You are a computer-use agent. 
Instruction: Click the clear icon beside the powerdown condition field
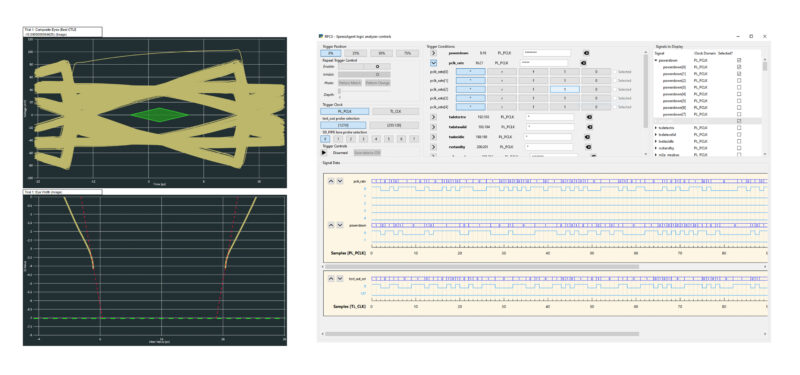click(x=586, y=53)
